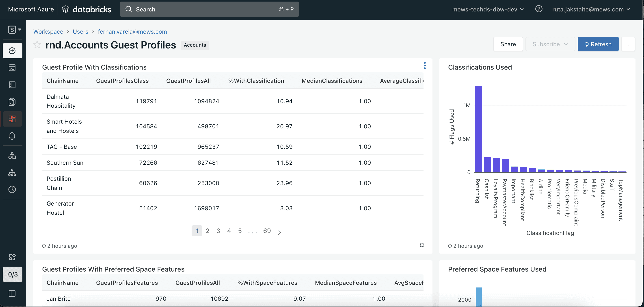Click the classifications table refresh timestamp icon
Screen dimensions: 644x307
(x=44, y=246)
